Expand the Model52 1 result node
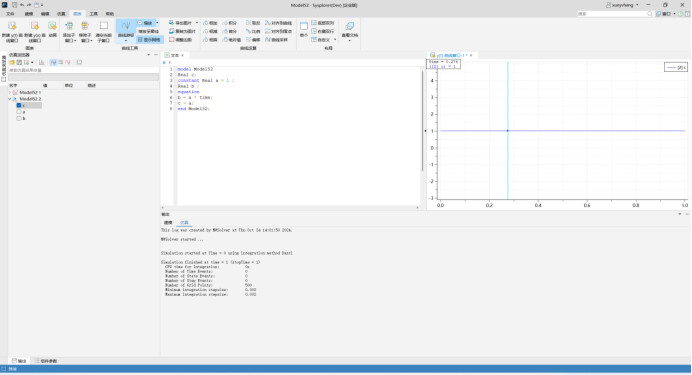This screenshot has width=692, height=375. pos(10,93)
